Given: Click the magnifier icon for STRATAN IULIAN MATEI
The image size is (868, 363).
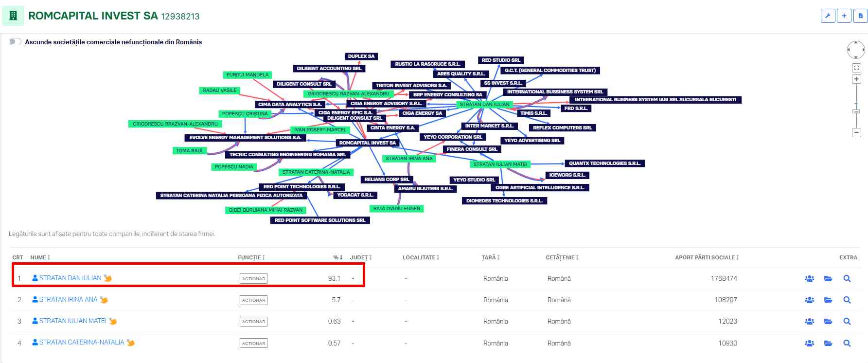Looking at the screenshot, I should point(847,322).
